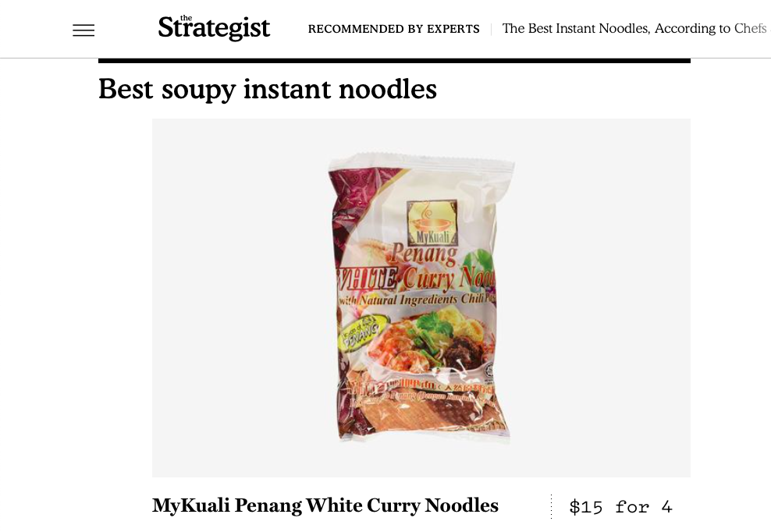Click The Strategist logo
Image resolution: width=771 pixels, height=532 pixels.
coord(214,27)
